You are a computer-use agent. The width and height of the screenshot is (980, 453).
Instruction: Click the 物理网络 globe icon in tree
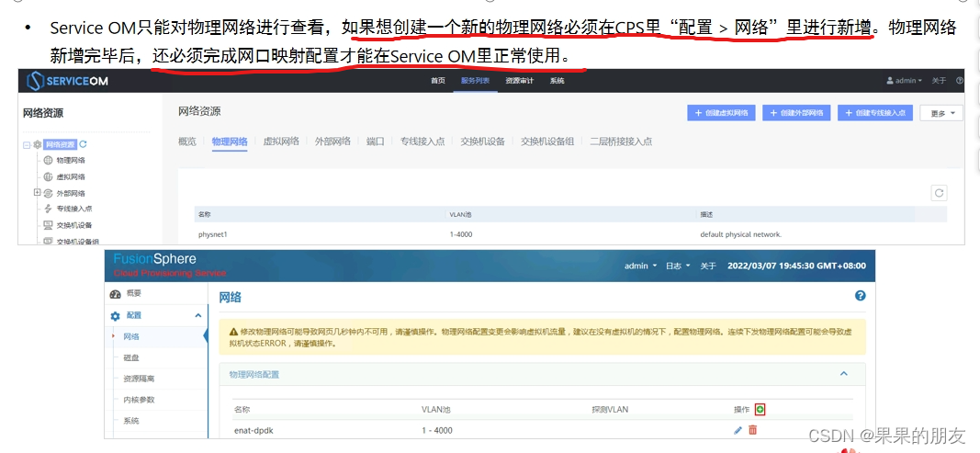tap(48, 161)
